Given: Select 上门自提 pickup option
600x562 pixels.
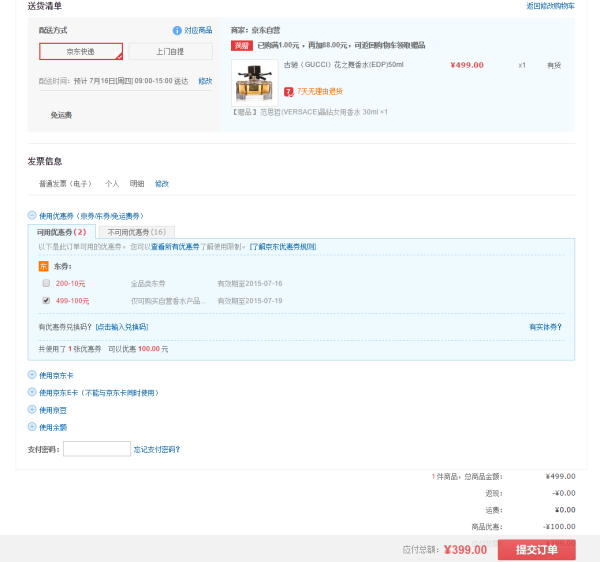Looking at the screenshot, I should coord(171,51).
